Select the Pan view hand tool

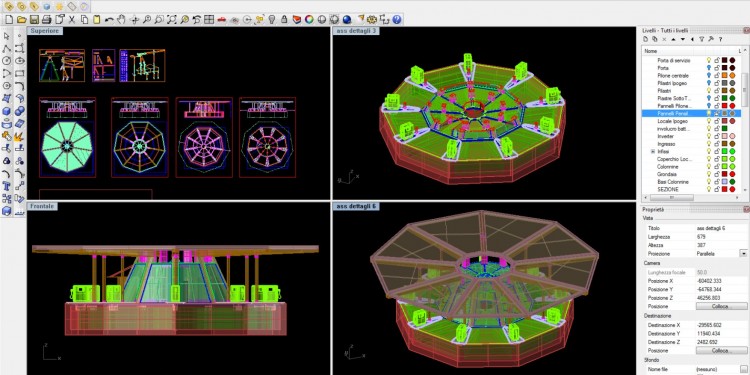121,20
